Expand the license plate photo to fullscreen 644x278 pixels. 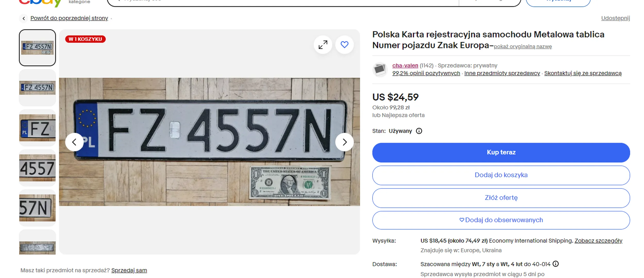click(x=323, y=44)
